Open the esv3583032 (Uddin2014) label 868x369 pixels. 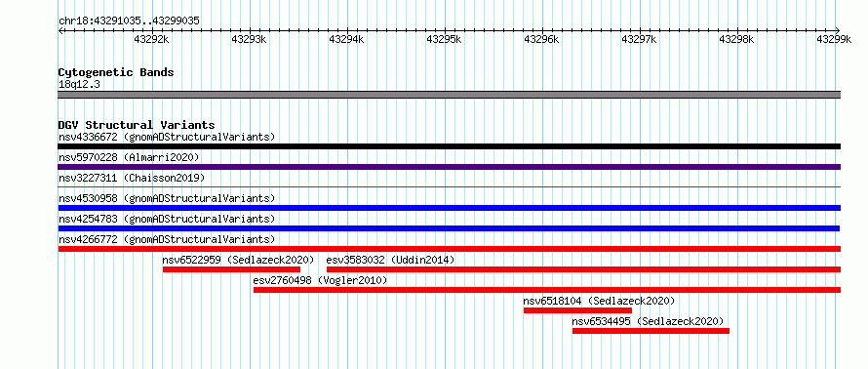tap(390, 260)
